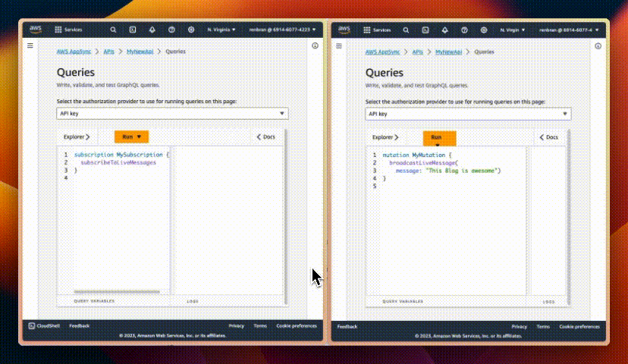This screenshot has width=628, height=364.
Task: Open help icon in right window header
Action: point(464,30)
